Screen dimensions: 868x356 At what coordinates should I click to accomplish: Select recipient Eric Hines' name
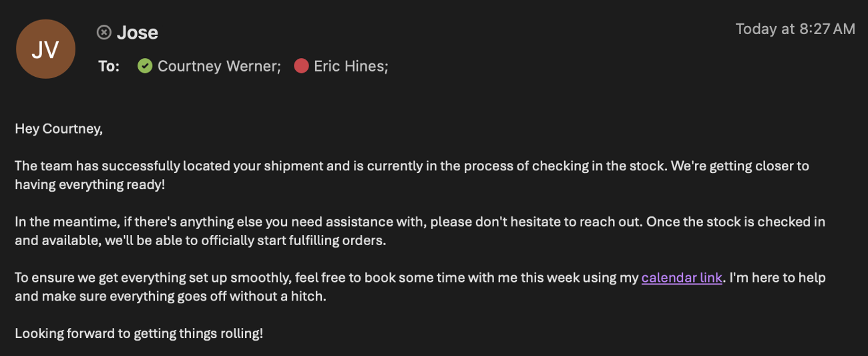[349, 66]
